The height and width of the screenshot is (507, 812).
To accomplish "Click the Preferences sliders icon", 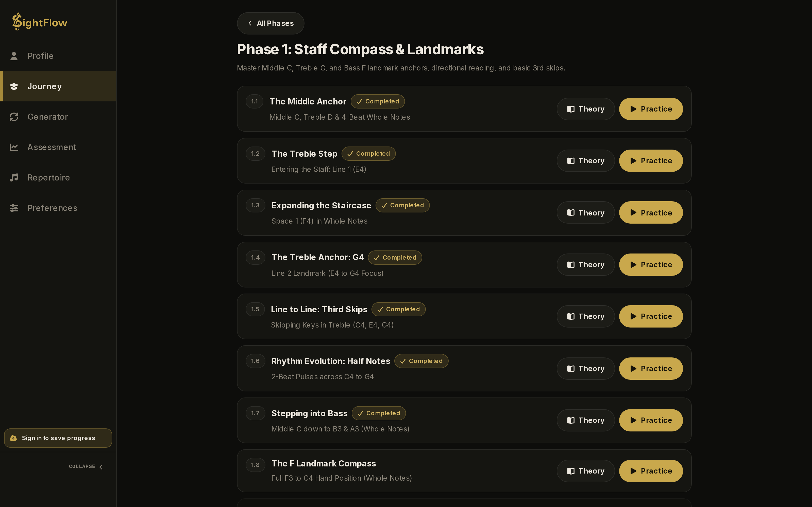I will click(14, 208).
